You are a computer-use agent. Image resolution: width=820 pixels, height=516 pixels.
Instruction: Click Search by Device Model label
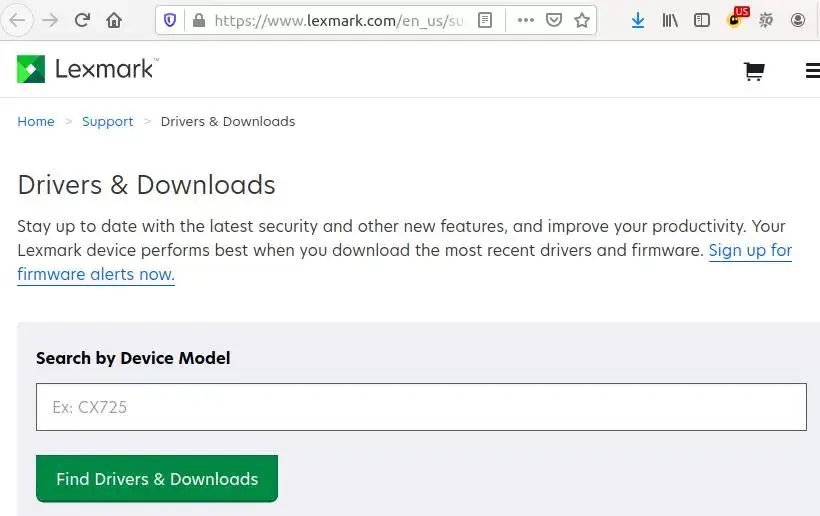click(133, 358)
